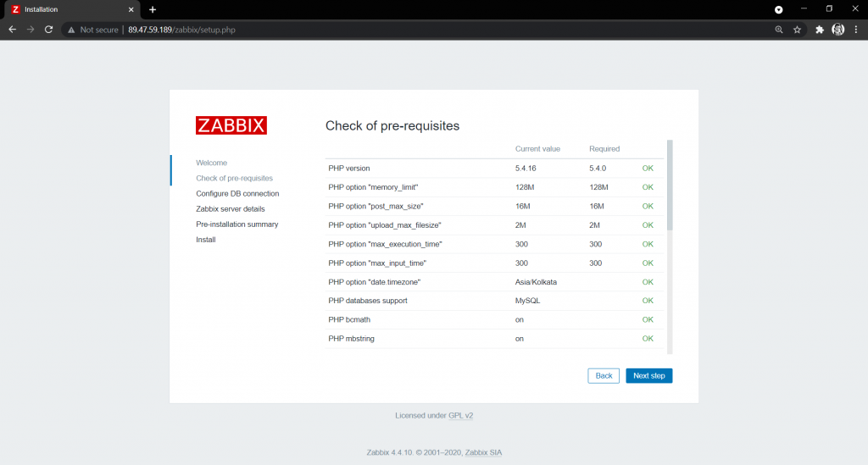Screen dimensions: 868x465
Task: Click the Back button
Action: [604, 376]
